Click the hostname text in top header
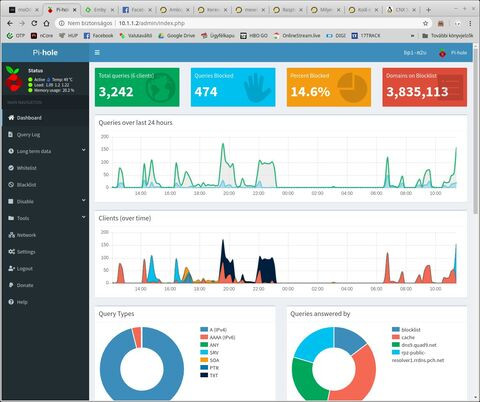The height and width of the screenshot is (402, 480). 415,53
